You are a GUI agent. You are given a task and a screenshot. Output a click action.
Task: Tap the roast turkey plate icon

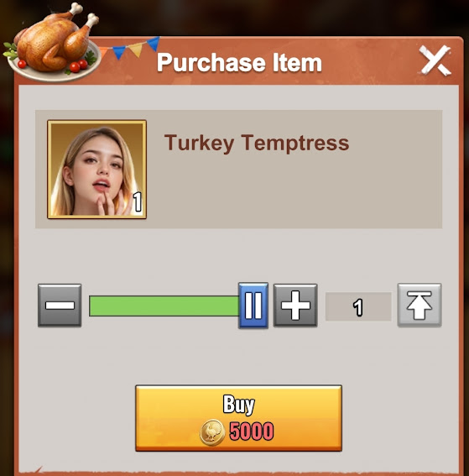52,43
